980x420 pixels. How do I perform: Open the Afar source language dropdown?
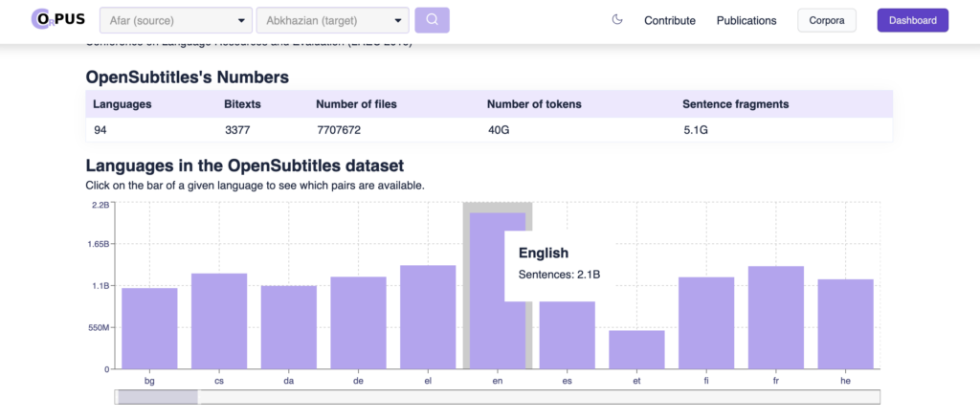175,20
